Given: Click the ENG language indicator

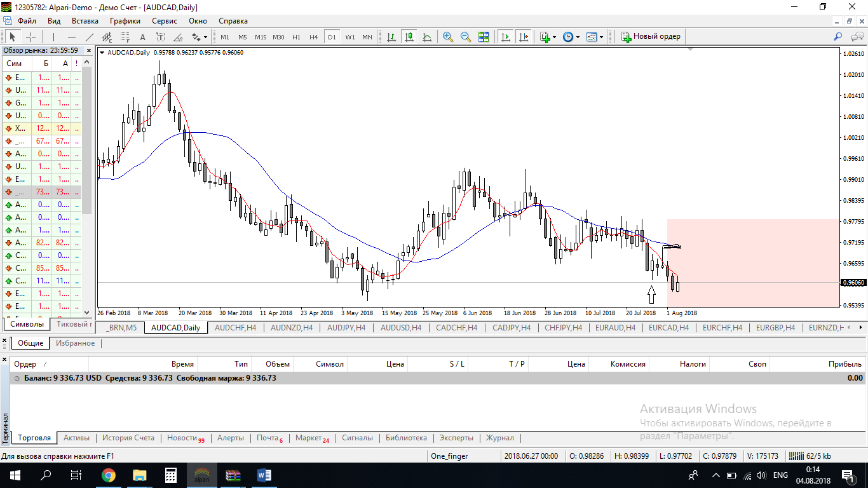Looking at the screenshot, I should pos(780,475).
